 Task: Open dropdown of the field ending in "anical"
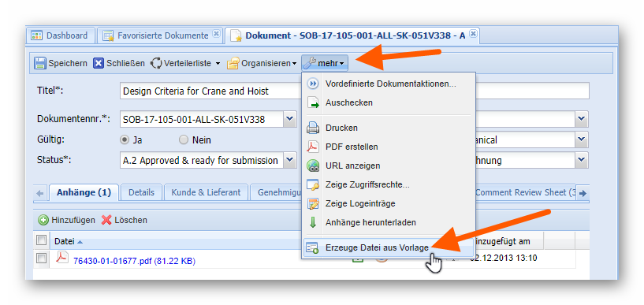point(581,140)
